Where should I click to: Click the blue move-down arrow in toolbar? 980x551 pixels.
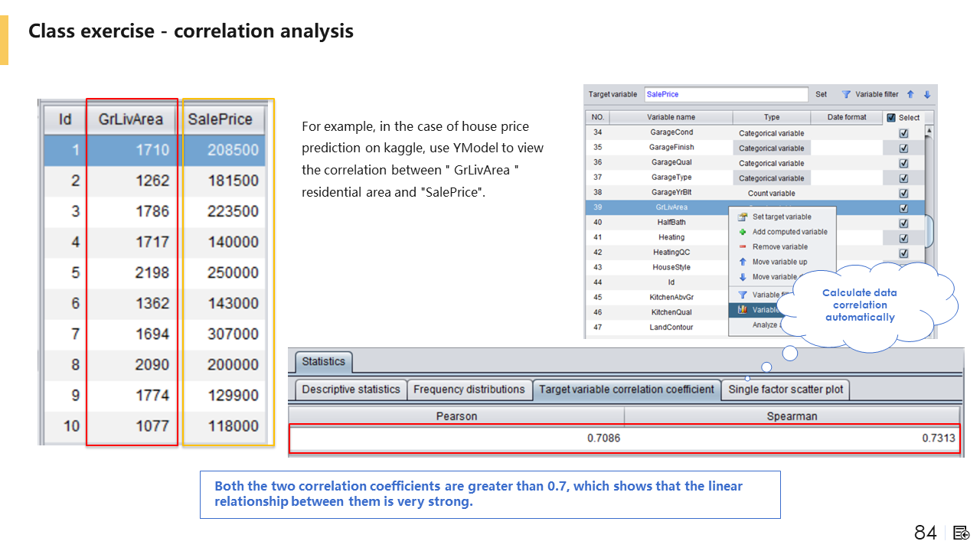926,95
